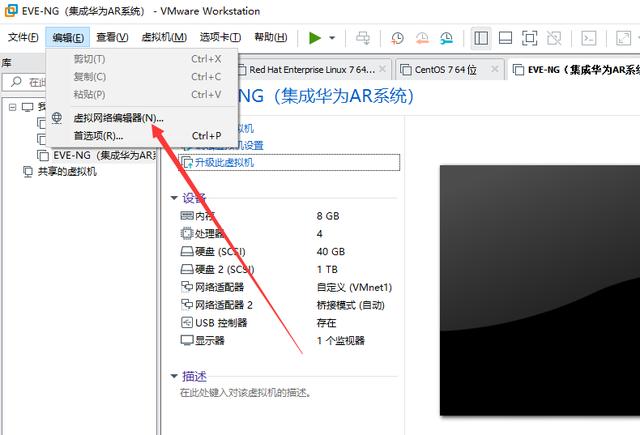Click the take snapshot clock icon

397,38
